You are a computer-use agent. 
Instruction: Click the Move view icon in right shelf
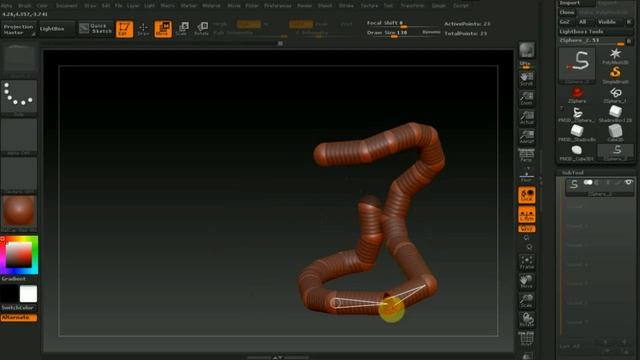[527, 282]
